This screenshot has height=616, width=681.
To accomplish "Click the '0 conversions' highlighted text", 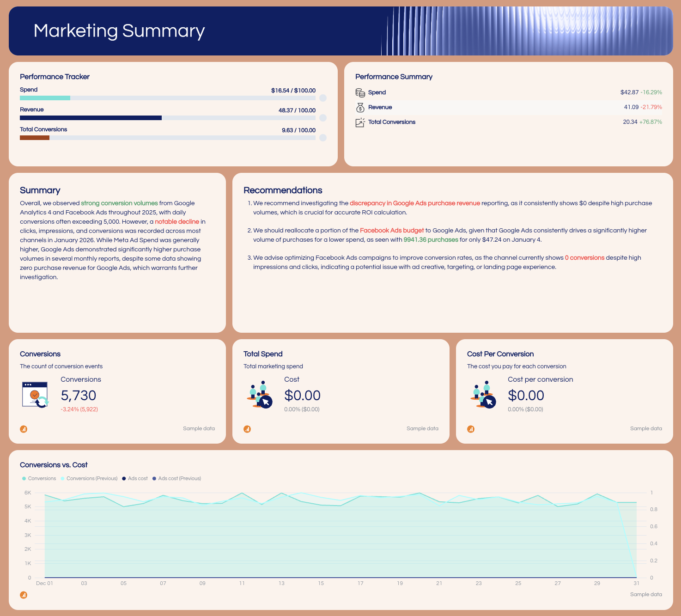I will pos(585,258).
